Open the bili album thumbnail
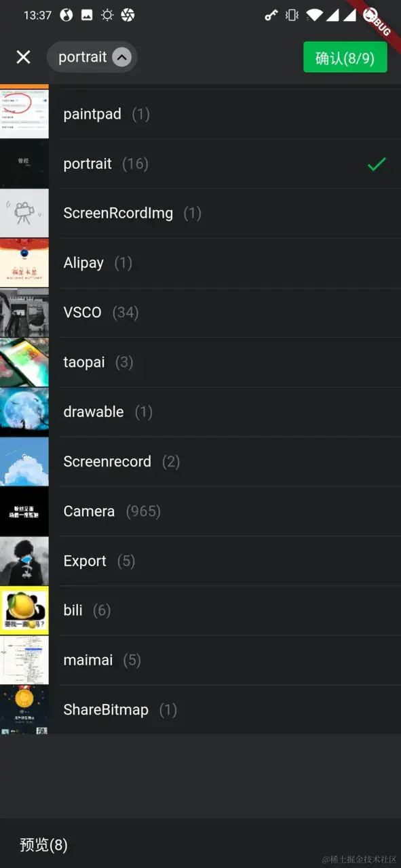Screen dimensions: 401x868 point(24,610)
